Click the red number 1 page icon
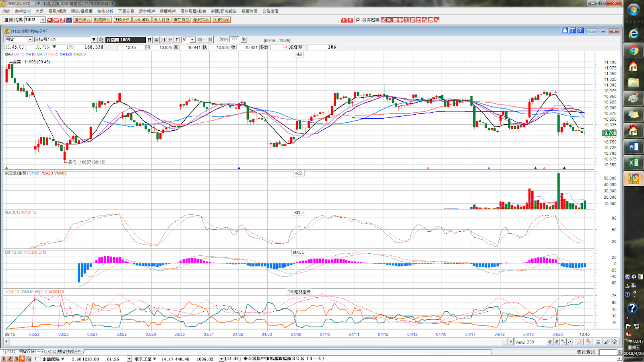This screenshot has width=644, height=362. pyautogui.click(x=4, y=359)
